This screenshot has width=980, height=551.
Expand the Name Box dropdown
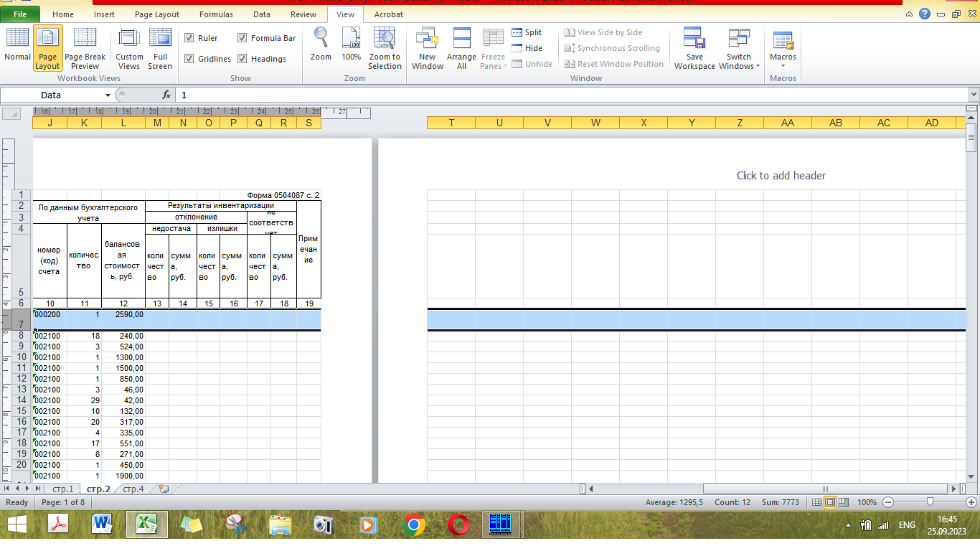(x=108, y=95)
